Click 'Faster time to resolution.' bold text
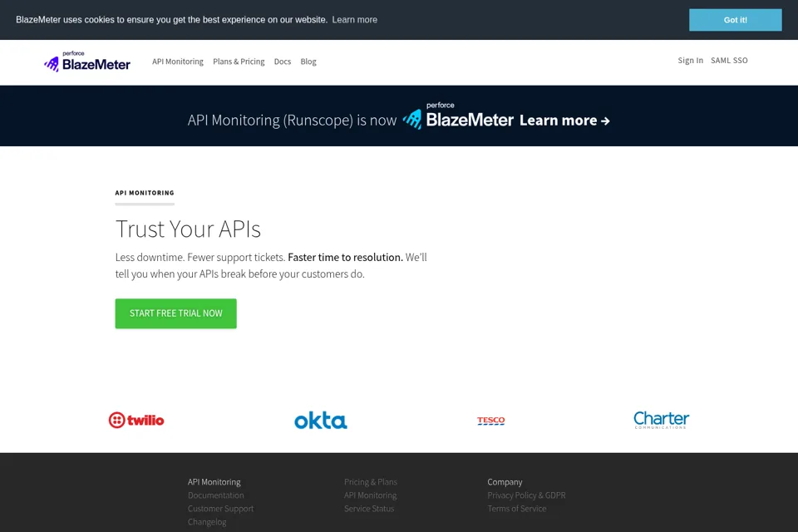Screen dimensions: 798x532 (345, 258)
